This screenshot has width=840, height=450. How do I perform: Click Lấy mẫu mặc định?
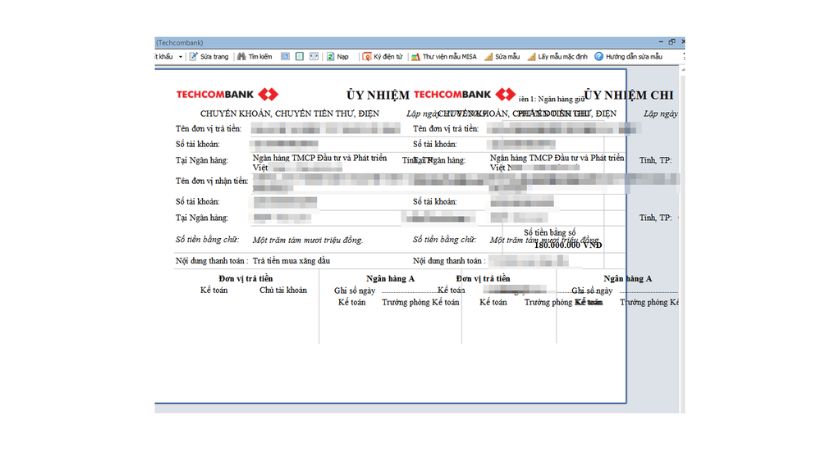557,56
